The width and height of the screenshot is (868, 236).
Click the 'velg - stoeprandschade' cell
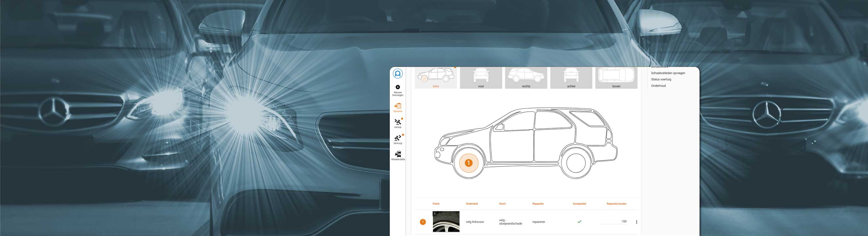511,222
